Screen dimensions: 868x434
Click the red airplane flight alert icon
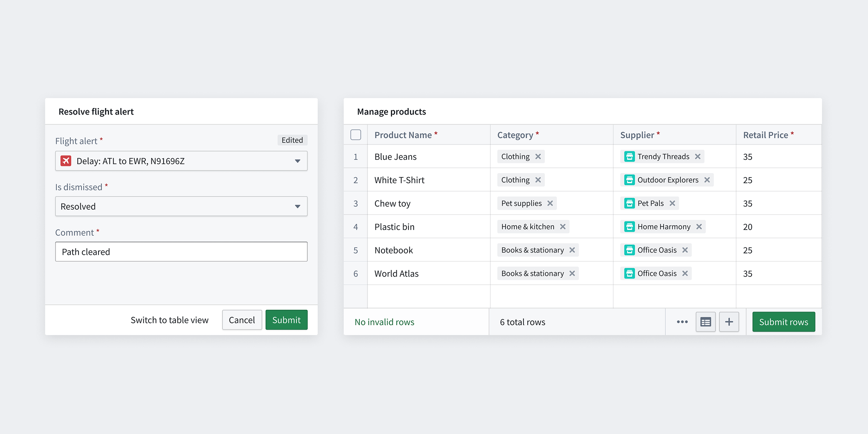pyautogui.click(x=66, y=161)
